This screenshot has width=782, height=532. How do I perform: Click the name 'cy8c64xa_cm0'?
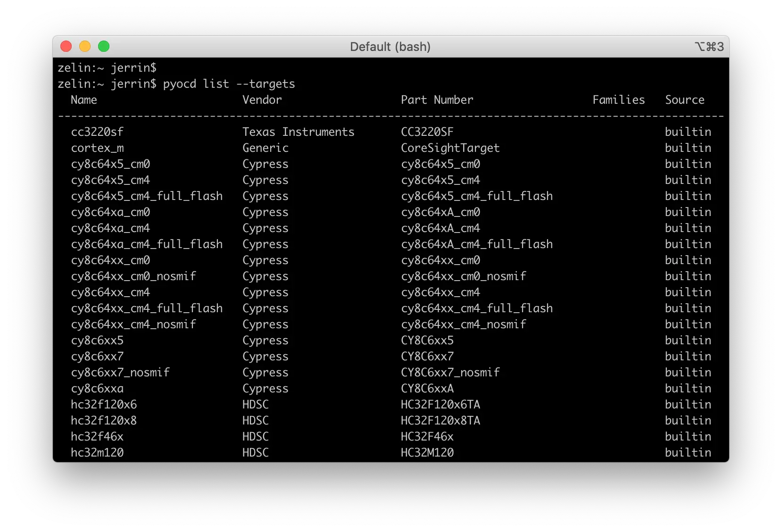point(110,212)
